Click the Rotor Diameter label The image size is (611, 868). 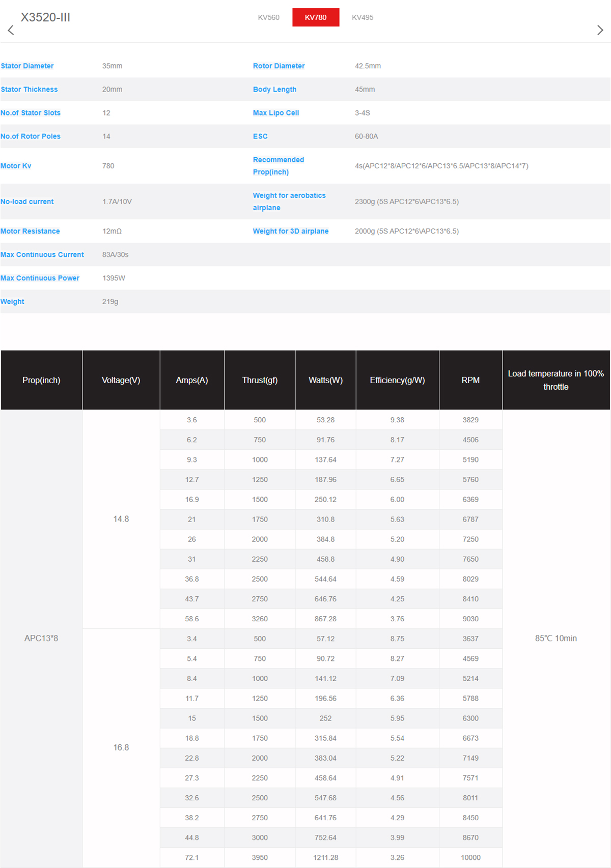click(x=279, y=66)
